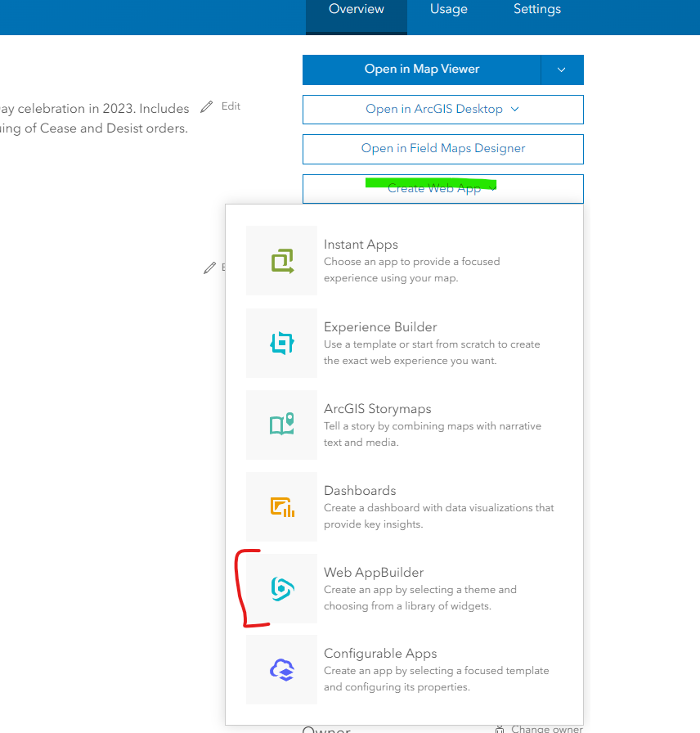Click the ArcGIS Storymaps book icon
Image resolution: width=700 pixels, height=733 pixels.
click(281, 425)
